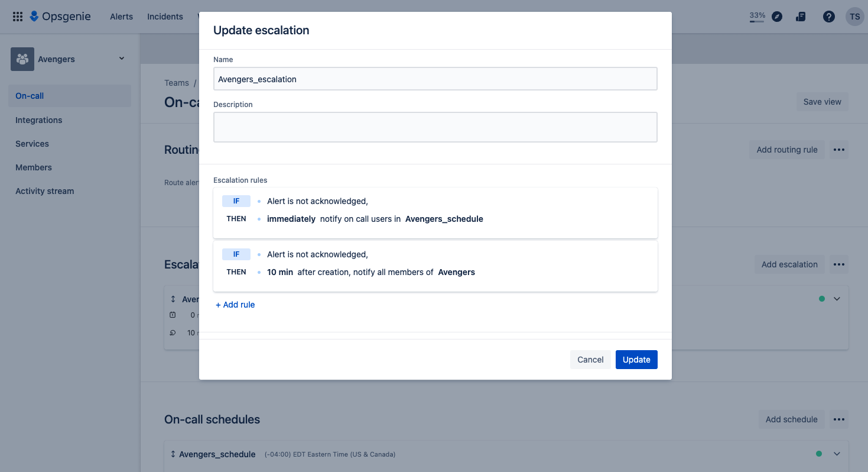Open the On-call schedules meatball menu
This screenshot has width=868, height=472.
pos(838,419)
